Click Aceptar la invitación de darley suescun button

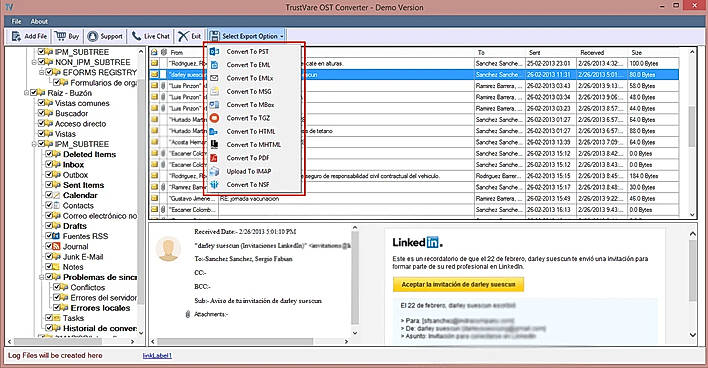[458, 284]
